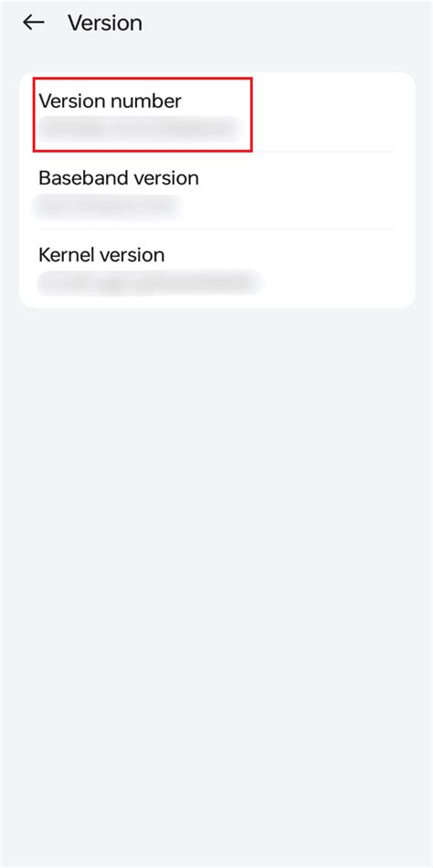This screenshot has height=868, width=433.
Task: Tap the Version page title
Action: (105, 23)
